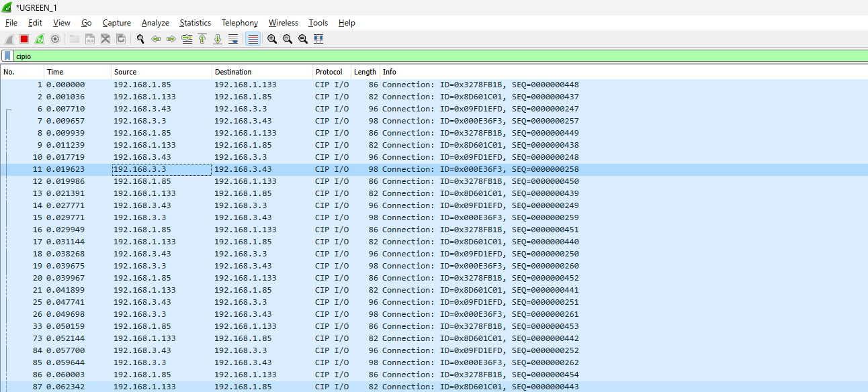Image resolution: width=868 pixels, height=392 pixels.
Task: Click time value 0.038268
Action: tap(66, 254)
